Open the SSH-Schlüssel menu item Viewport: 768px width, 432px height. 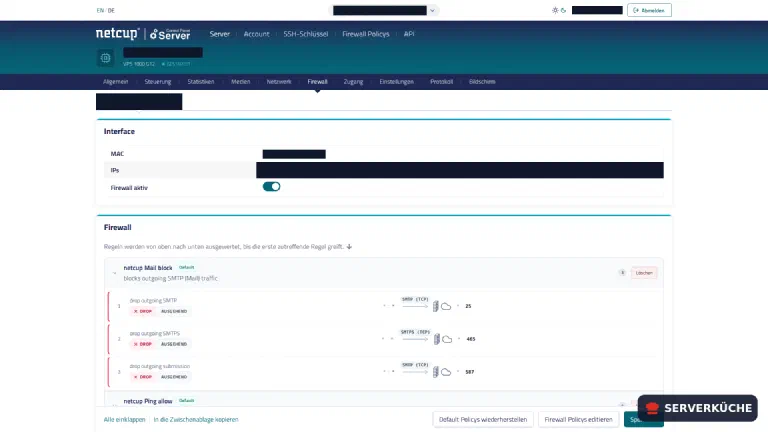click(x=306, y=34)
